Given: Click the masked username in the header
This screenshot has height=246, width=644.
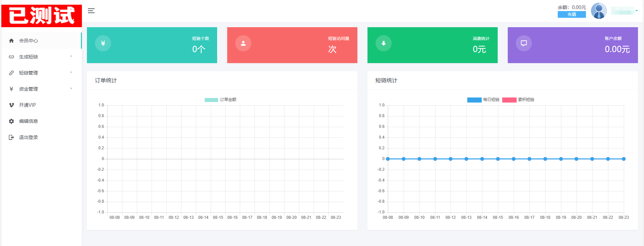Looking at the screenshot, I should (623, 11).
